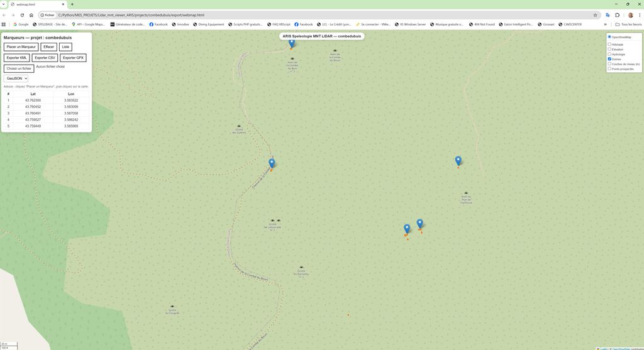Expand the hidden bookmarks overflow chevron
644x350 pixels.
(605, 25)
